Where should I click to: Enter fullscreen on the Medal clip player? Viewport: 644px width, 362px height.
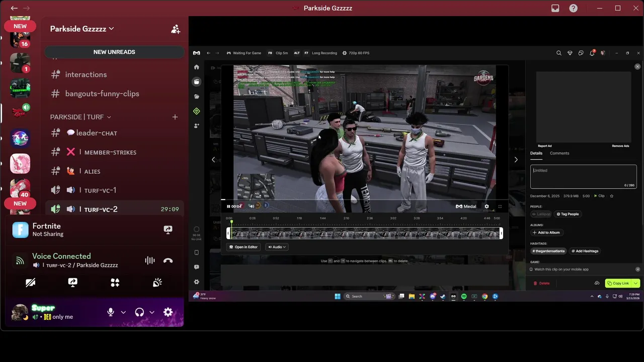click(500, 206)
